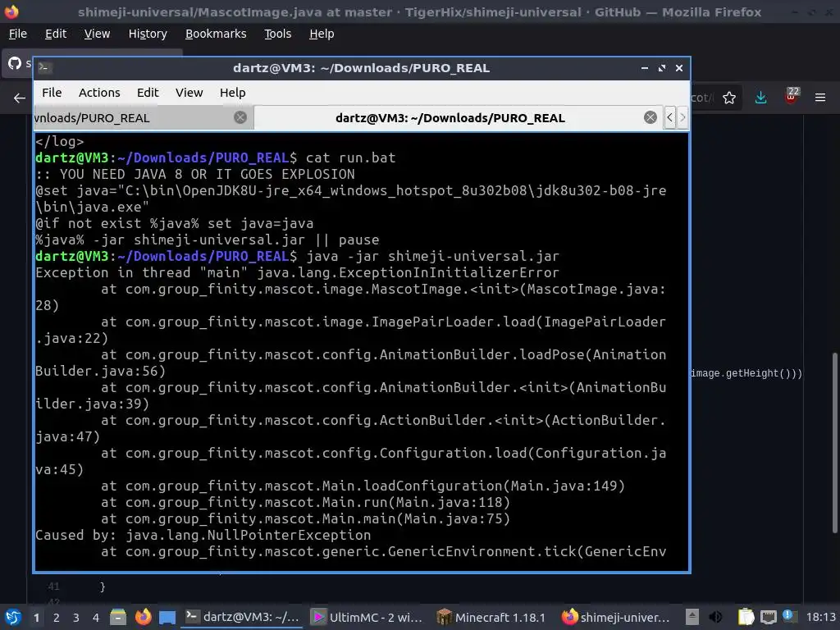Open Firefox Tools menu
Screen dimensions: 840x630
coord(277,34)
